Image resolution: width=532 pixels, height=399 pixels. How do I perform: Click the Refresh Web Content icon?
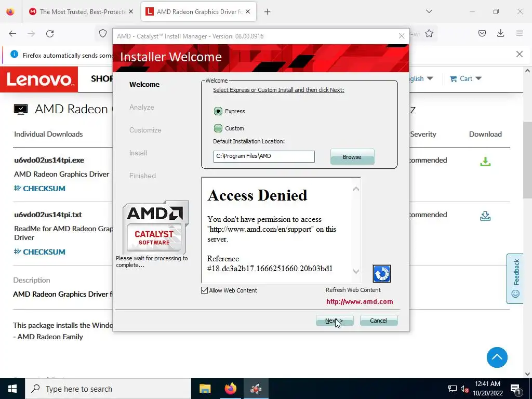point(381,273)
